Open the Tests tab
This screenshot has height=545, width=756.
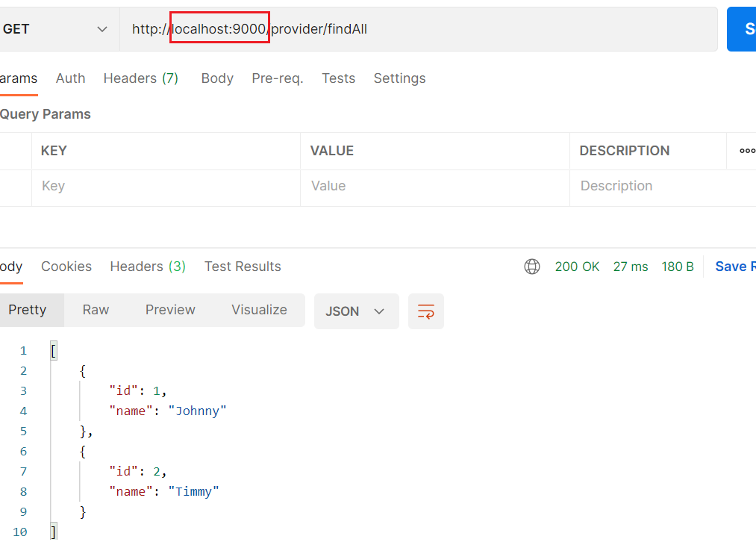coord(339,78)
